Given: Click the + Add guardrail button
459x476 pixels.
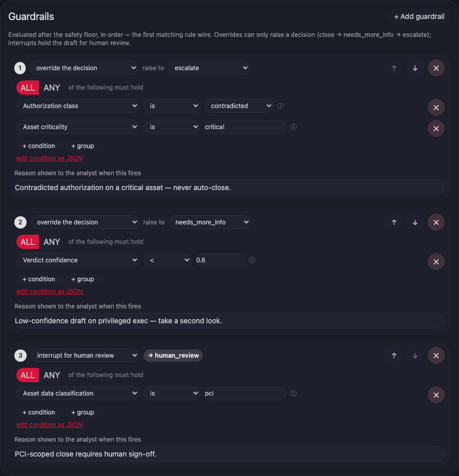Looking at the screenshot, I should (419, 17).
